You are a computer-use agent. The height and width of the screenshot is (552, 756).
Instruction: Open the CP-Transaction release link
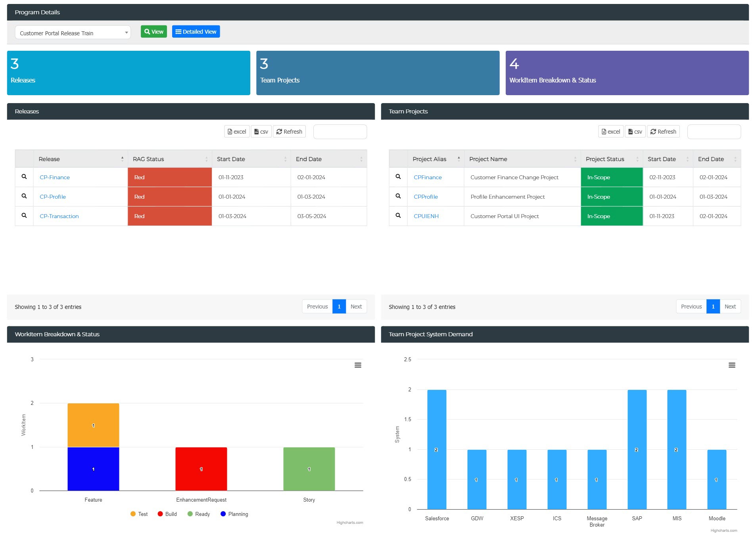coord(59,216)
